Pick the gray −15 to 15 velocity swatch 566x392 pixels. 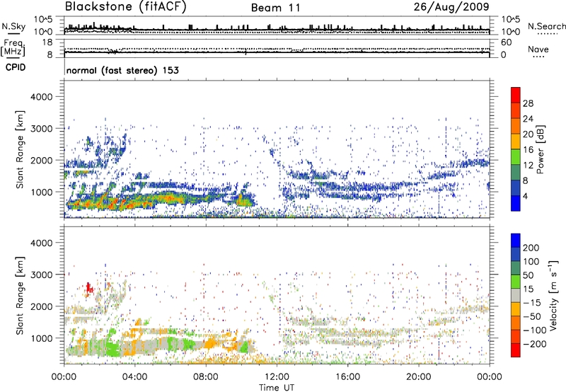point(516,295)
